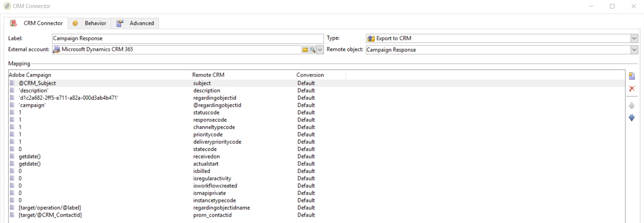Screen dimensions: 644x223
Task: Maximize the CRM Connector window
Action: coord(612,6)
